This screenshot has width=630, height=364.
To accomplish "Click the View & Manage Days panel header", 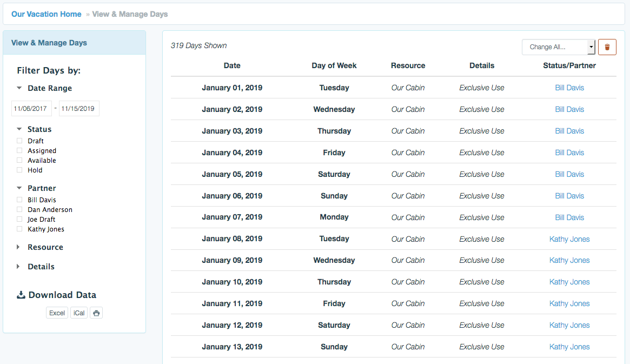I will (74, 43).
